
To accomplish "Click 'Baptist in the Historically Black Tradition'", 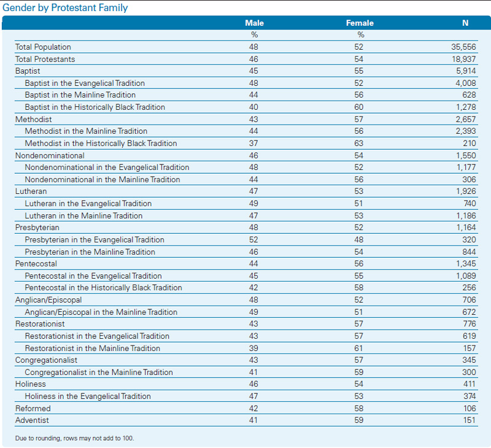I will click(x=95, y=107).
